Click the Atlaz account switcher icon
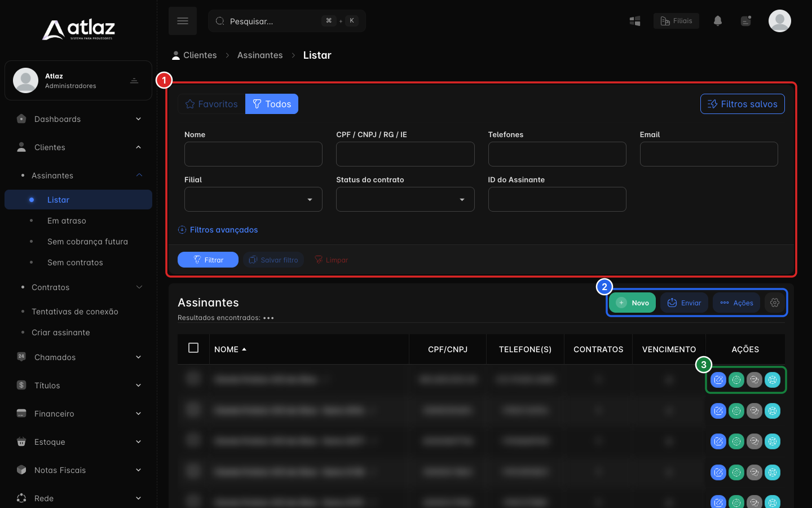812x508 pixels. coord(134,81)
